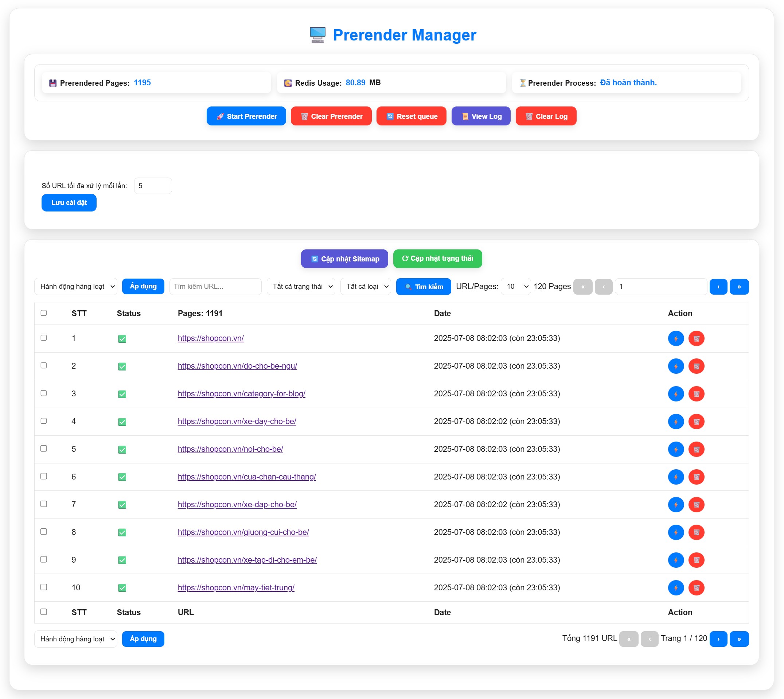Screen dimensions: 784x699
Task: Click the red trash icon for row 3
Action: click(696, 394)
